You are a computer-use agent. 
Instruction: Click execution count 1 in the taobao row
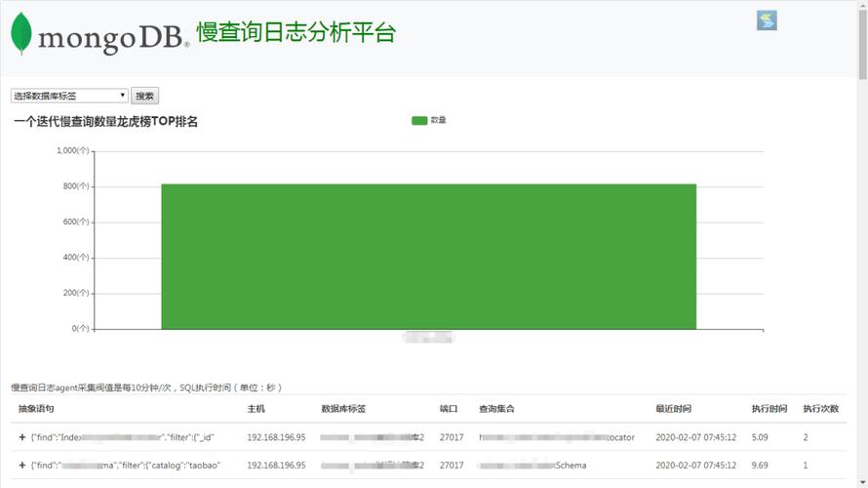806,466
